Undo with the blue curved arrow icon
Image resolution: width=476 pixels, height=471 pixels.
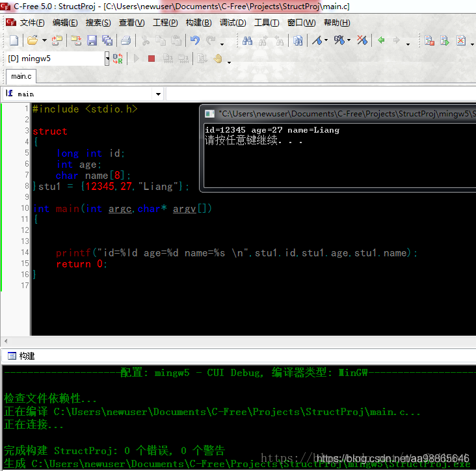tap(195, 40)
